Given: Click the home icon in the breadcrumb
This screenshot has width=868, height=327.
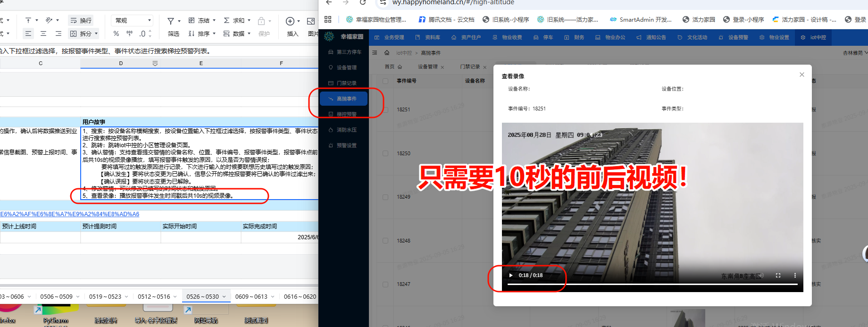Looking at the screenshot, I should [387, 52].
